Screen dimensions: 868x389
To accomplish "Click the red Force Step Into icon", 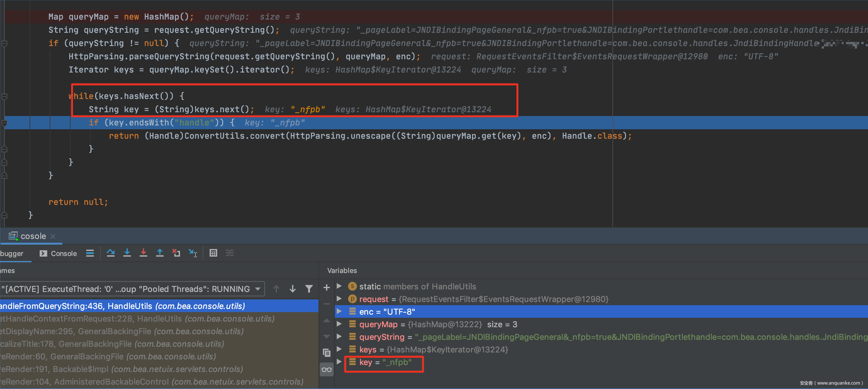I will pos(144,253).
